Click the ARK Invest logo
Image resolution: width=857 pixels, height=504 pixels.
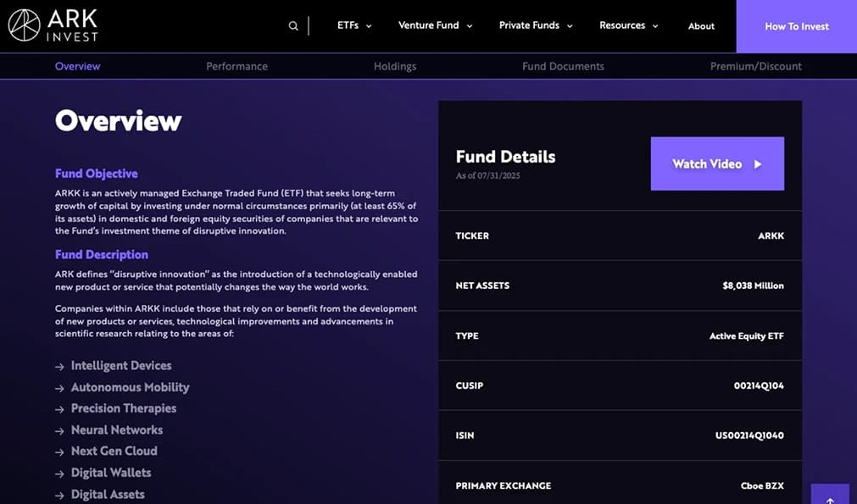53,25
